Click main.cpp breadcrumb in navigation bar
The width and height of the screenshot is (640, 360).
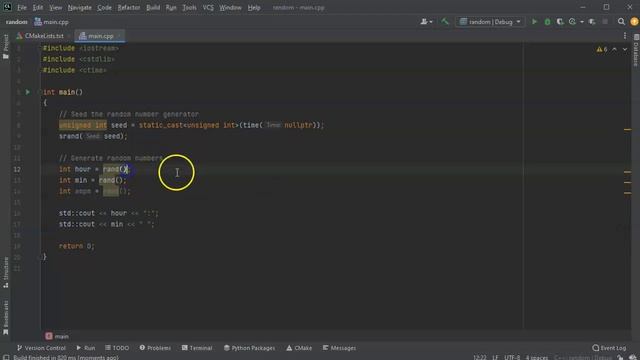click(51, 22)
